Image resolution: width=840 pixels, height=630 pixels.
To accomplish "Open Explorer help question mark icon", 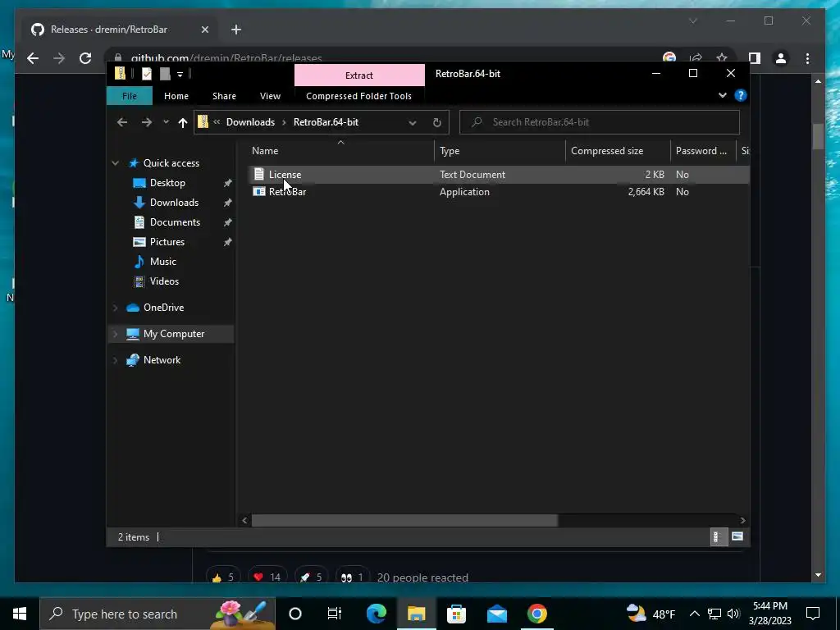I will pos(741,95).
